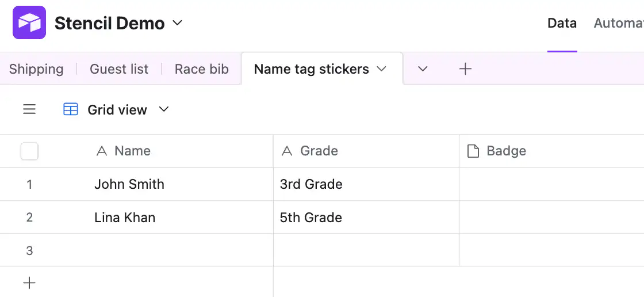
Task: Expand the Grid view dropdown arrow
Action: [164, 109]
